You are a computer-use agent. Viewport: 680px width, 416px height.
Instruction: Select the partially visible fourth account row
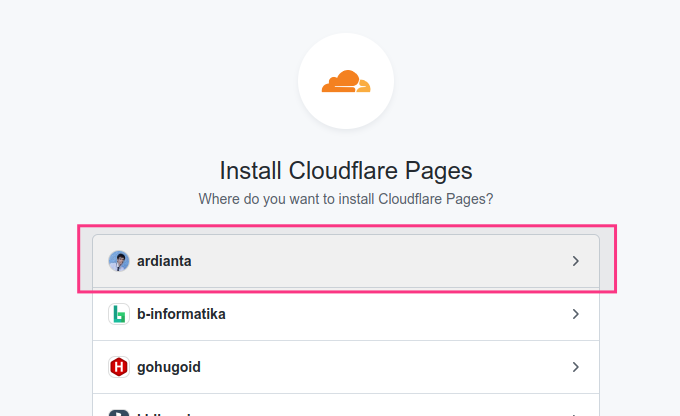click(x=345, y=410)
